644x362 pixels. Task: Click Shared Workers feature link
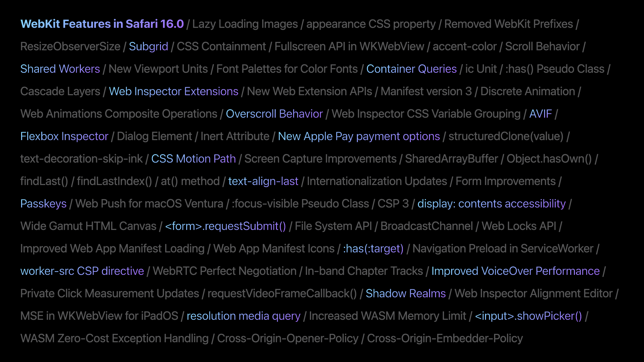tap(60, 68)
